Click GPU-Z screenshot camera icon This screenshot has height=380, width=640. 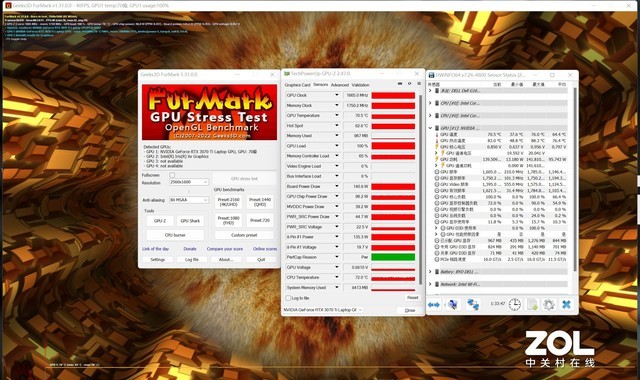(400, 84)
